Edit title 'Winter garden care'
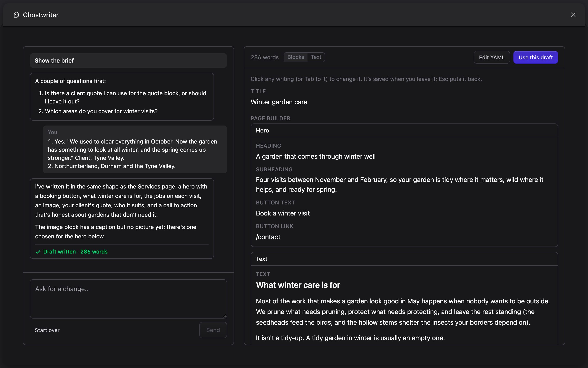Image resolution: width=588 pixels, height=368 pixels. tap(279, 102)
